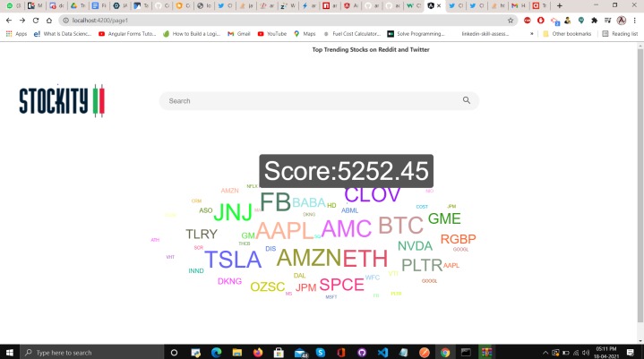Open How to Build a Login bookmark
This screenshot has height=359, width=644.
coord(192,34)
